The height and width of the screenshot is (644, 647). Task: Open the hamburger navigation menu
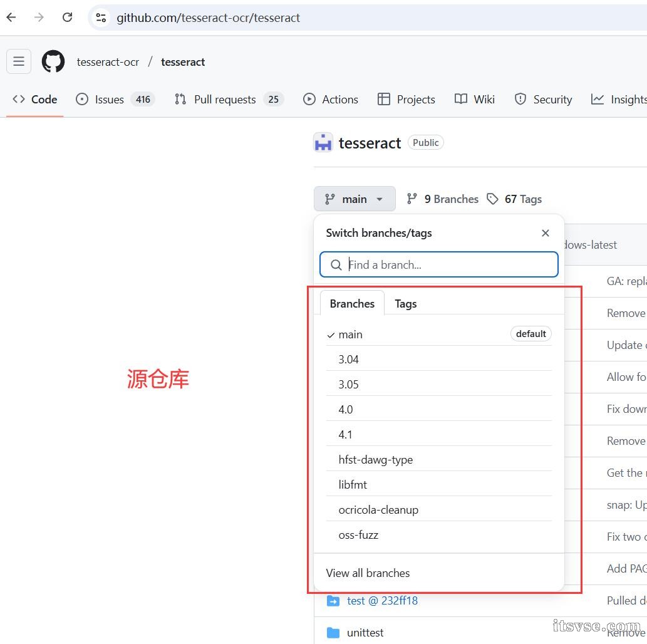point(19,61)
